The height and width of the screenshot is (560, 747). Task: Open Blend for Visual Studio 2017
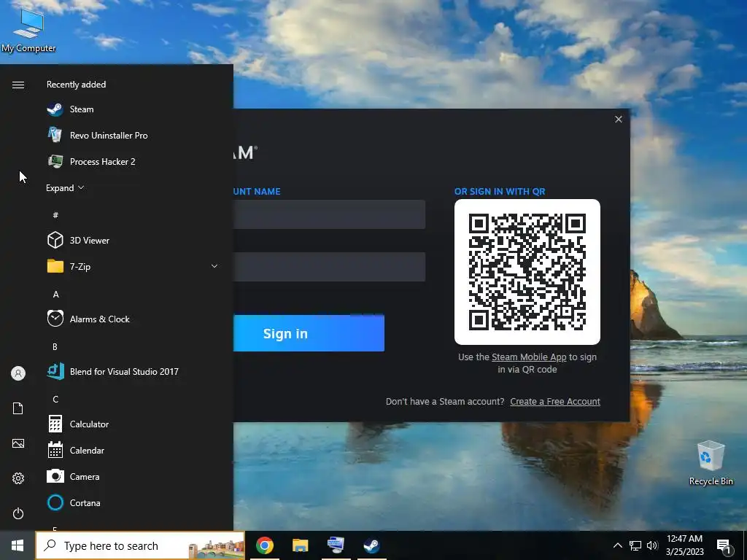[133, 371]
